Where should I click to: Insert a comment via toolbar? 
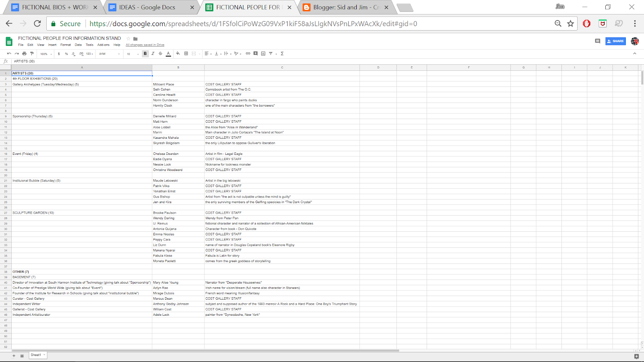[256, 53]
